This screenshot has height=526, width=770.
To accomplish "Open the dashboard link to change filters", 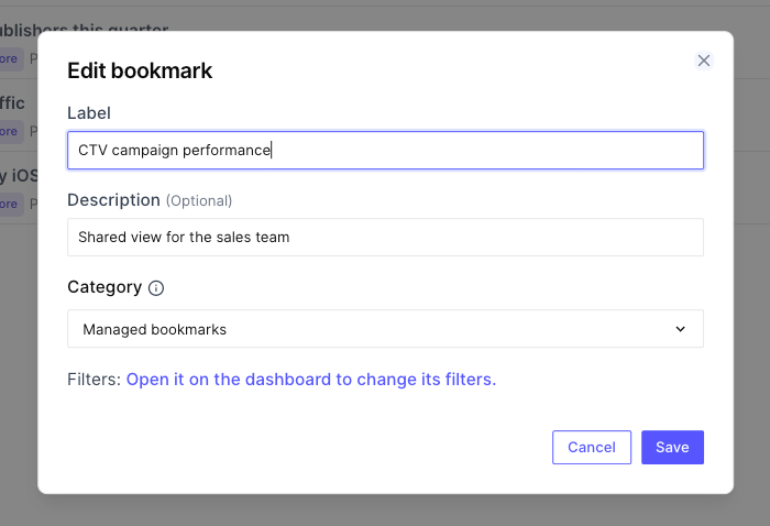I will [311, 379].
